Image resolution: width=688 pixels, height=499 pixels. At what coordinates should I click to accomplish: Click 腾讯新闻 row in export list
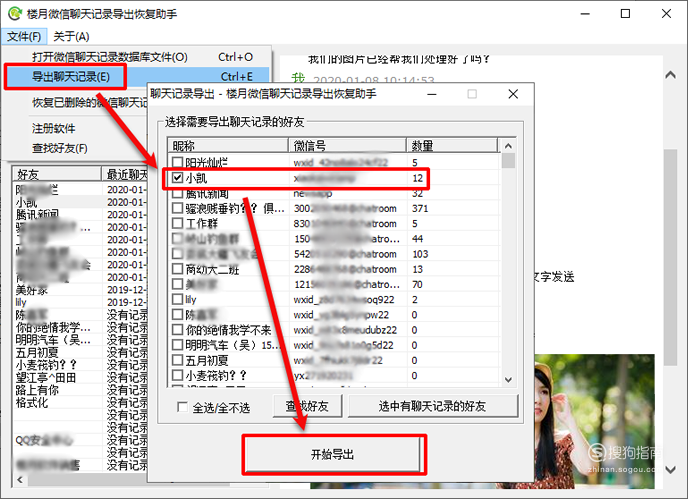[333, 193]
